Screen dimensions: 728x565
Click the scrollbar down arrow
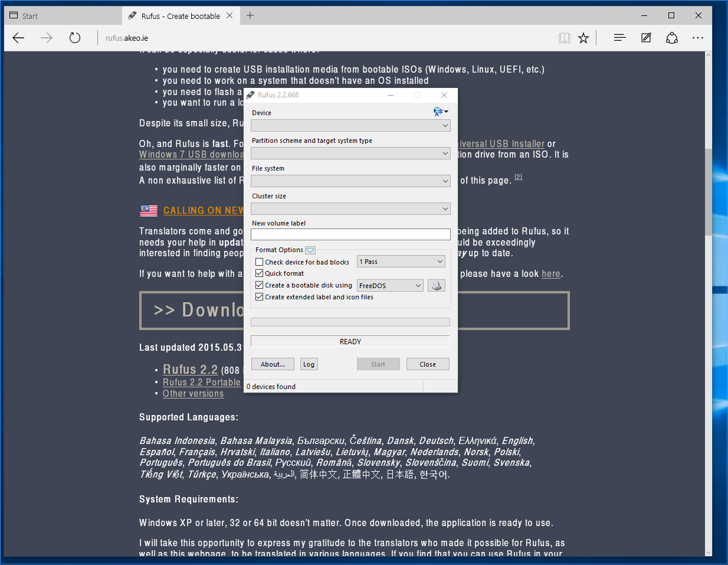pos(709,553)
